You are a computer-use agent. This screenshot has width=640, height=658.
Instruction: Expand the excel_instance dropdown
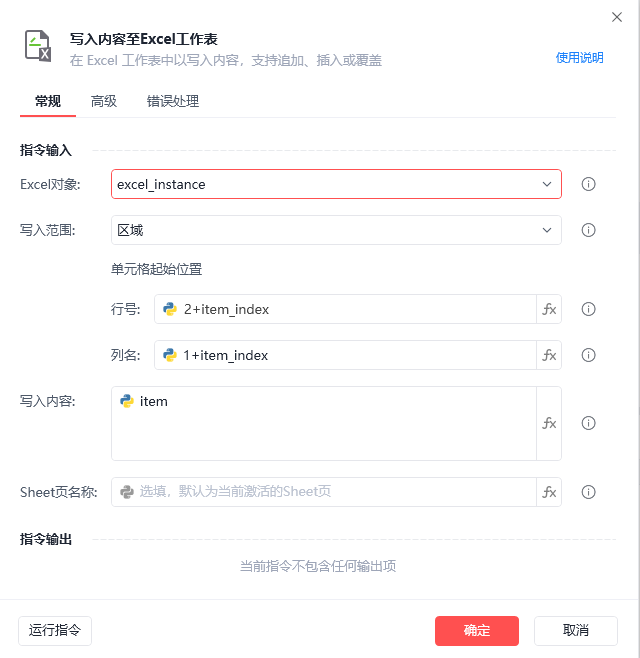[336, 184]
